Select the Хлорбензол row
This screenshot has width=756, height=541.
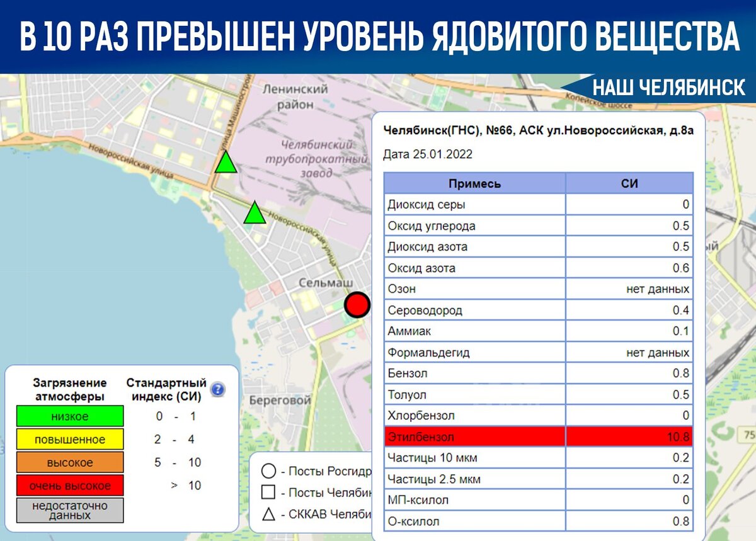point(539,416)
